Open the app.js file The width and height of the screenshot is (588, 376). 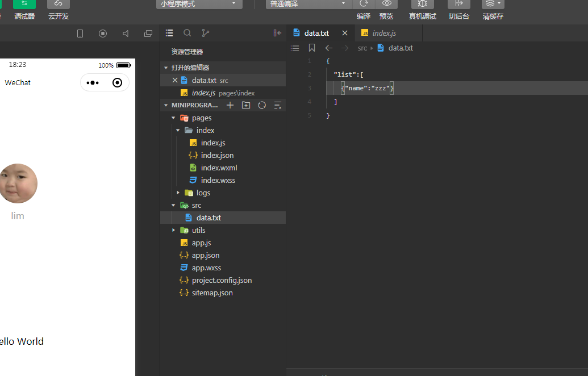(223, 243)
